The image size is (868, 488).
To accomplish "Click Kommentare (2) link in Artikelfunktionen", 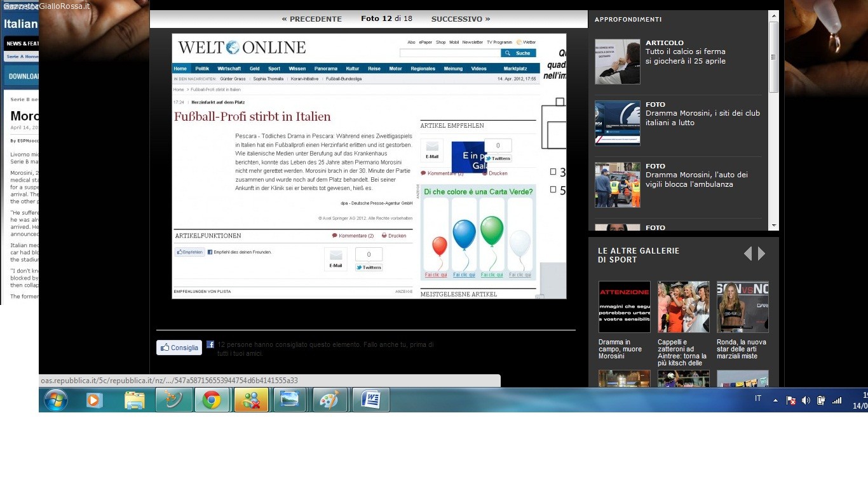I will 353,236.
